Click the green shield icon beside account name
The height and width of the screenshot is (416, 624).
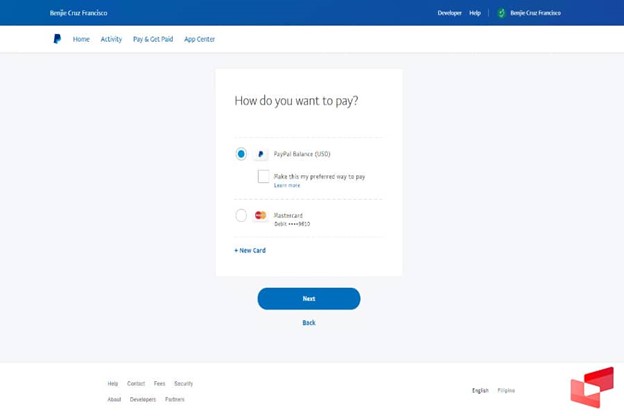[502, 13]
